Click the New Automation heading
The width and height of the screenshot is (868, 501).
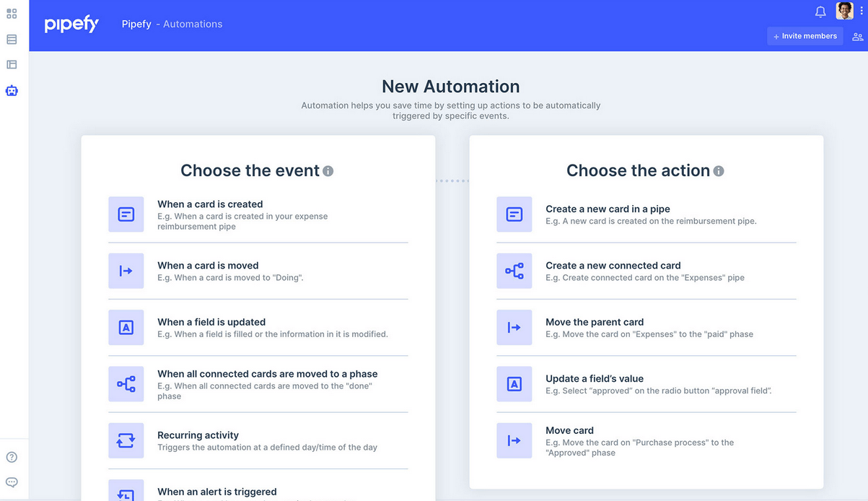(x=451, y=87)
